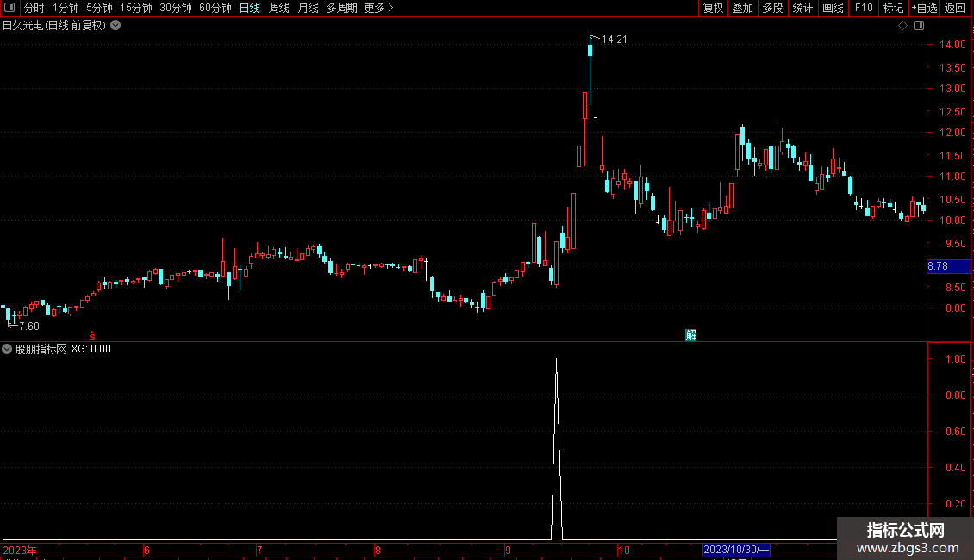974x560 pixels.
Task: Add stock with +自选 button
Action: click(x=924, y=8)
